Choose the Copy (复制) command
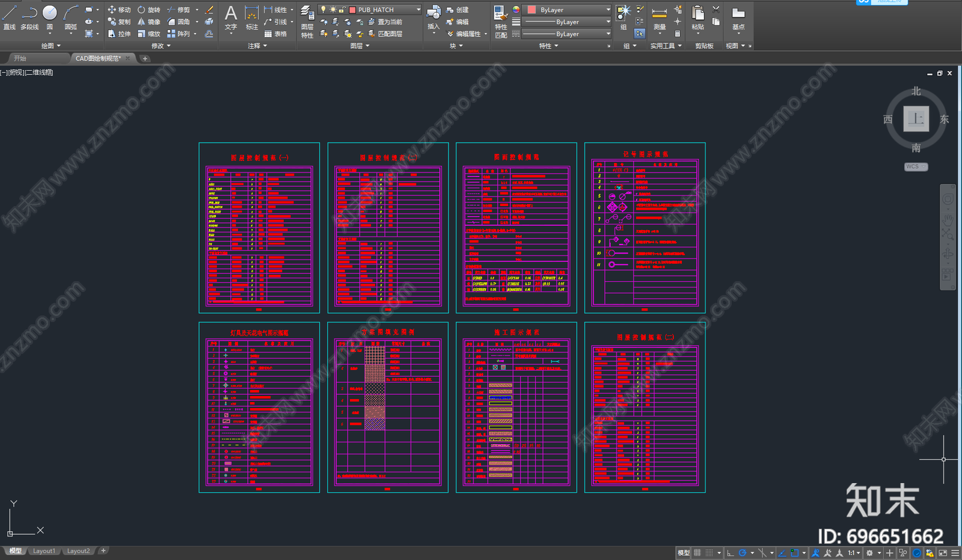The image size is (962, 560). (x=119, y=22)
